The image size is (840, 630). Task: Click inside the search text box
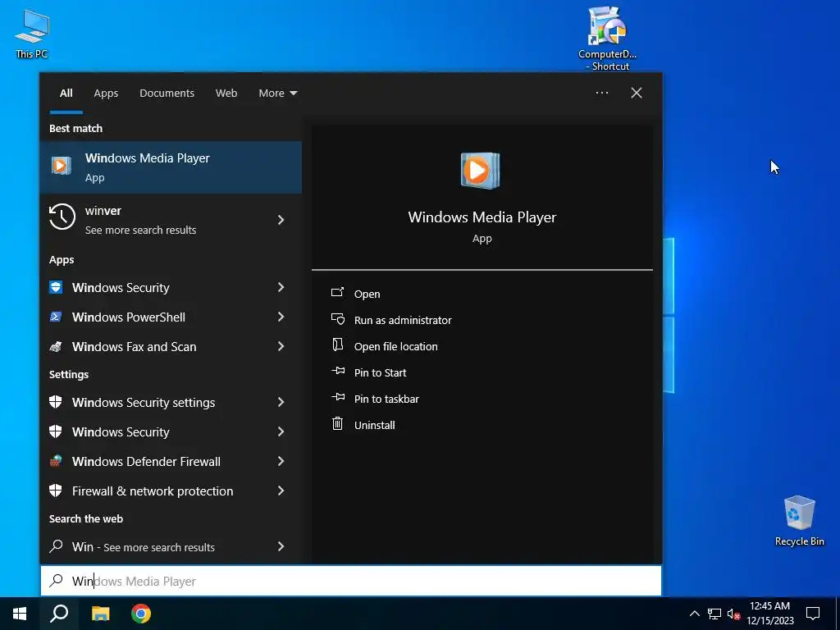(351, 581)
